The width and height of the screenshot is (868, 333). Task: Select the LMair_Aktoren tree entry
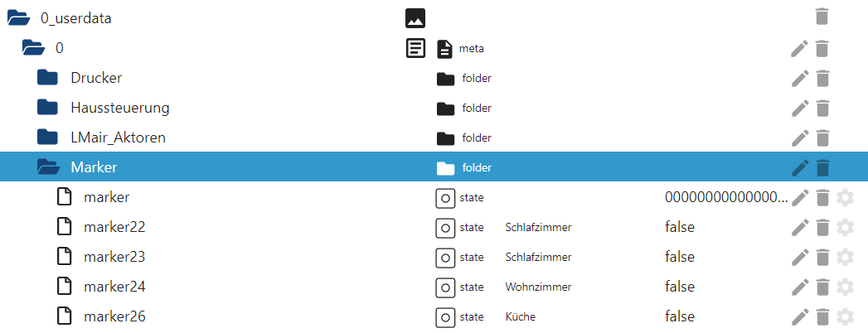click(x=118, y=138)
